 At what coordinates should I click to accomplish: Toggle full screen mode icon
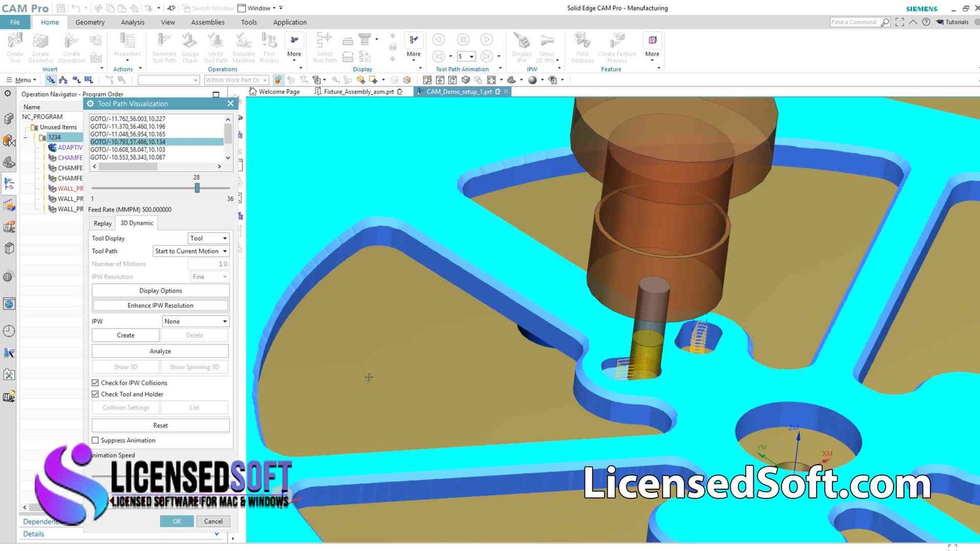point(900,22)
